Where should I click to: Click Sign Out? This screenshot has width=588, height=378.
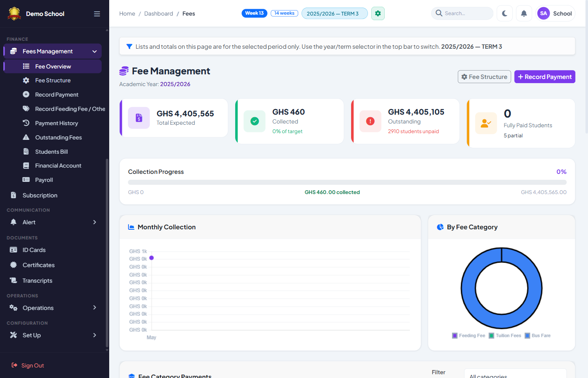pos(28,365)
